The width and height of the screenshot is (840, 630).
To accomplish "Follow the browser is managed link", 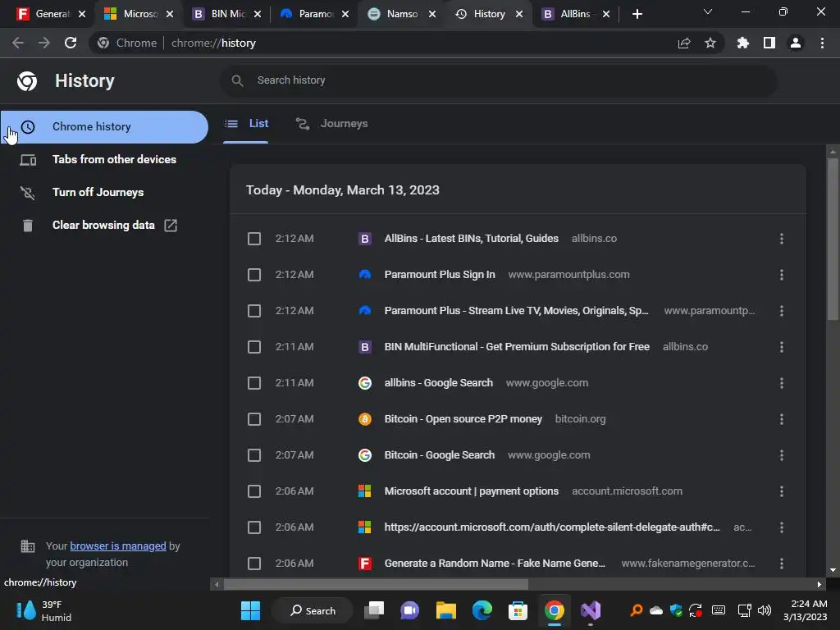I will pos(118,546).
